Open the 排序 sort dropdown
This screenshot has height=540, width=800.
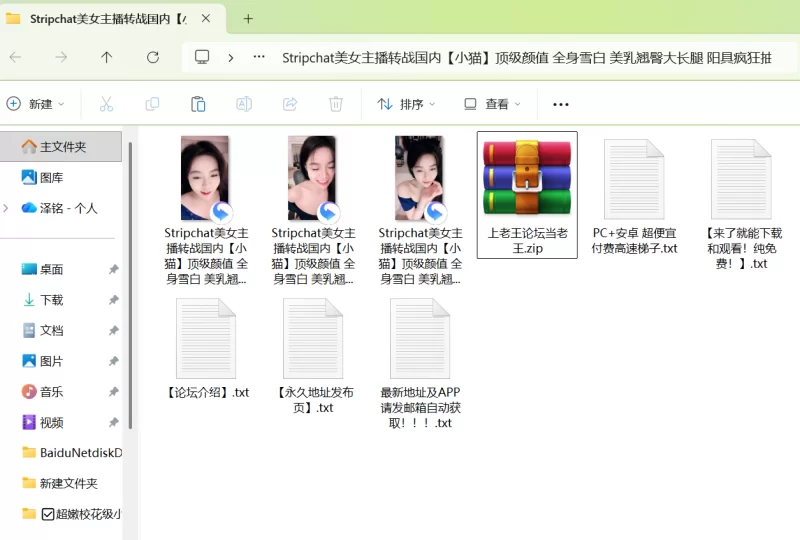[x=407, y=104]
